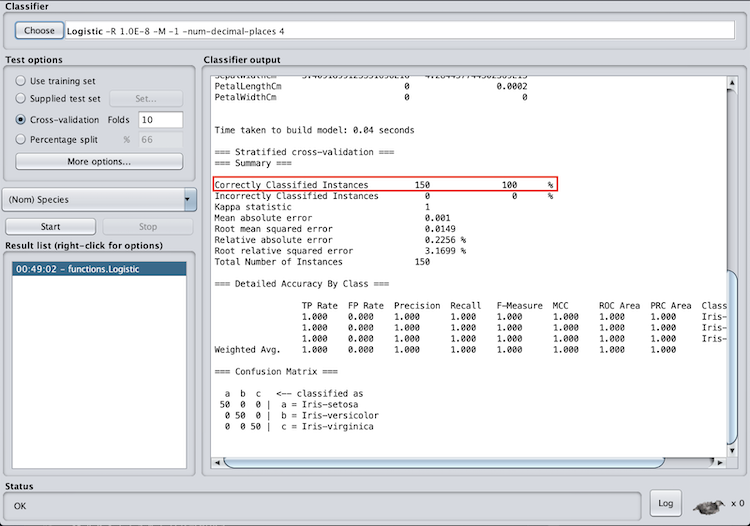Screen dimensions: 750x526
Task: Click the Kappa statistic line
Action: point(322,207)
